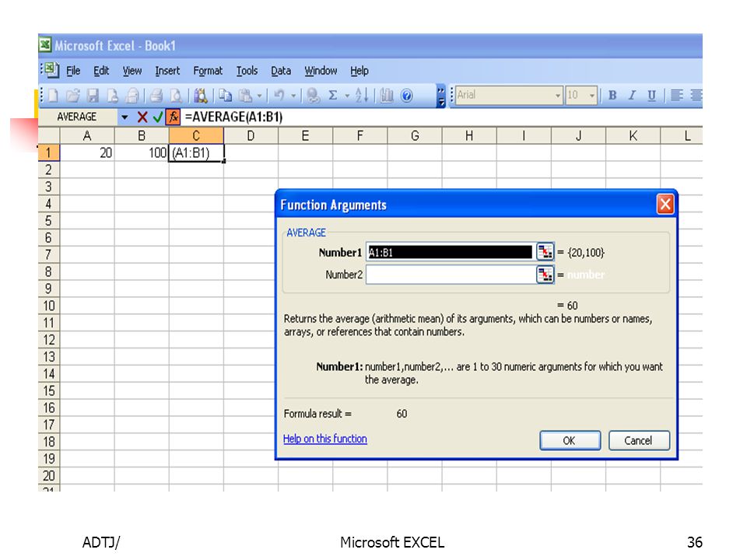The height and width of the screenshot is (560, 747).
Task: Expand the toolbar options chevron
Action: point(441,96)
